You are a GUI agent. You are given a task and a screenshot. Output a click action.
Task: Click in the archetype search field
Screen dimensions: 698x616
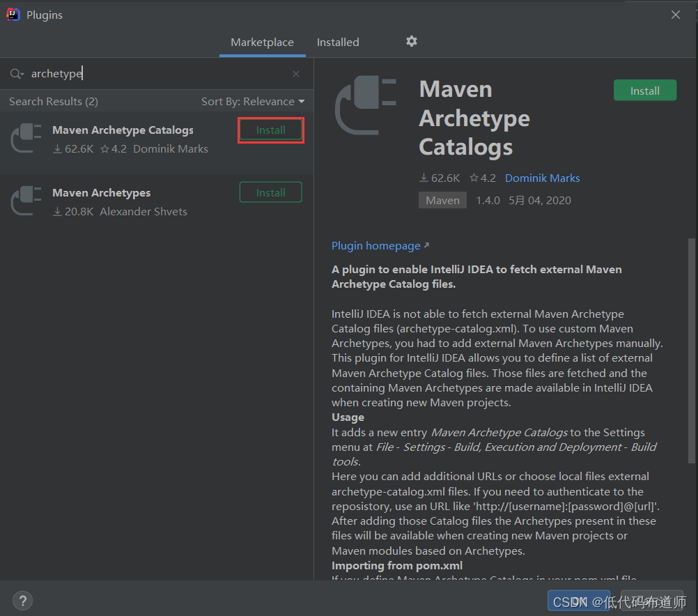coord(156,73)
